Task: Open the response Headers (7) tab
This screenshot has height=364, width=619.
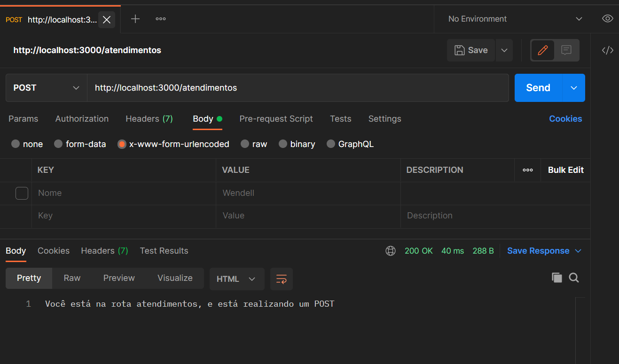Action: coord(104,251)
